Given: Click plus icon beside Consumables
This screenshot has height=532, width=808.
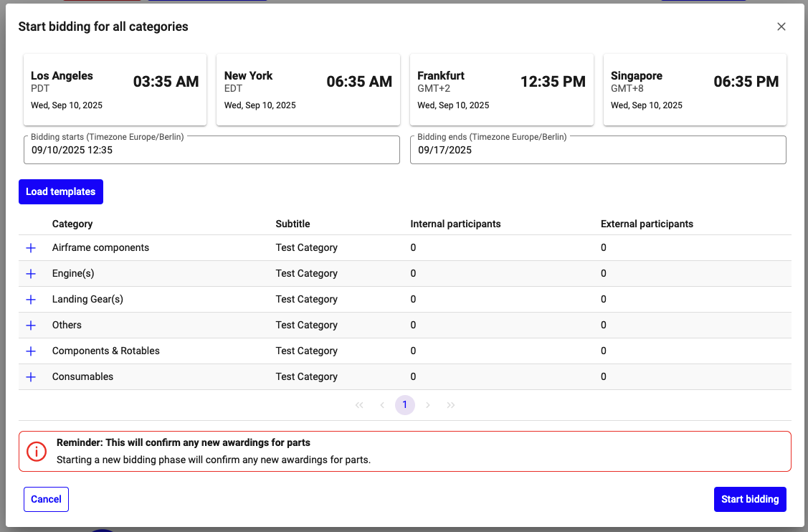Looking at the screenshot, I should tap(31, 377).
